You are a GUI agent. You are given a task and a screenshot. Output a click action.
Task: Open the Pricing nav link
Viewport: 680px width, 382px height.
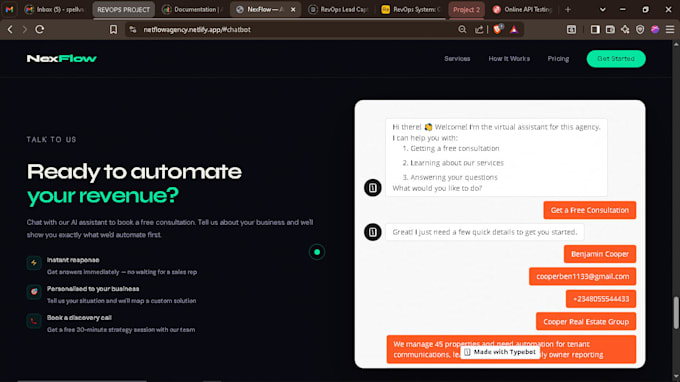click(558, 59)
